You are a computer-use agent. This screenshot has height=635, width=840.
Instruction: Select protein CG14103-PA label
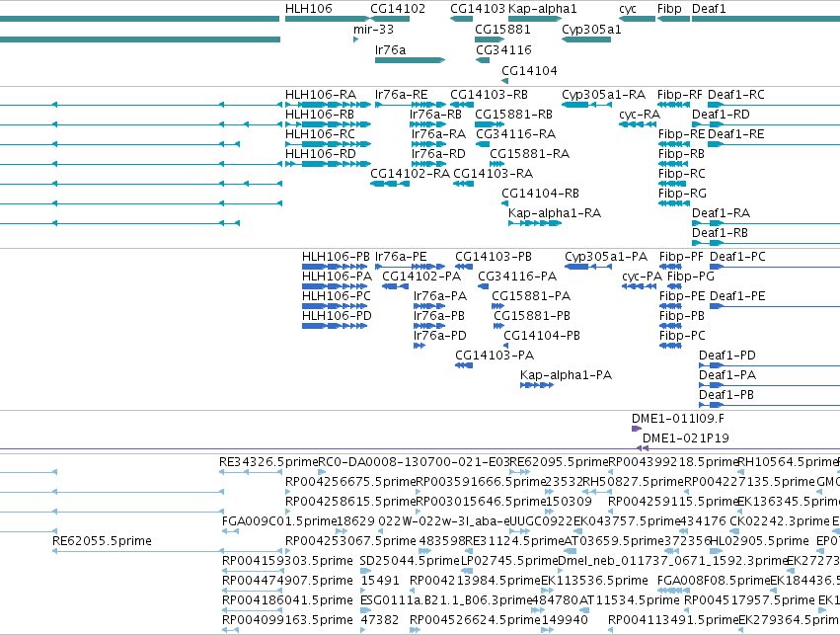click(x=495, y=356)
